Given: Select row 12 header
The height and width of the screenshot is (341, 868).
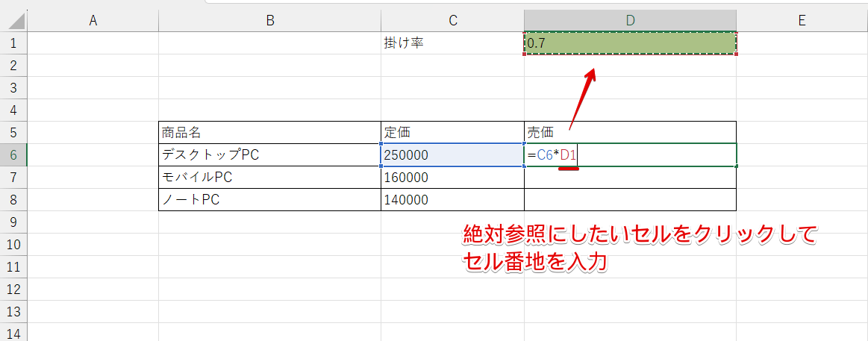Looking at the screenshot, I should pyautogui.click(x=14, y=290).
